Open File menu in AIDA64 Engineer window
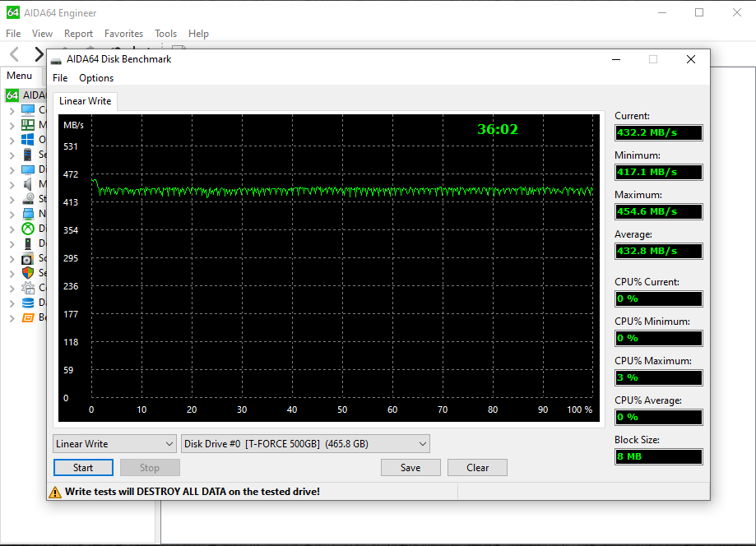Image resolution: width=756 pixels, height=546 pixels. pyautogui.click(x=13, y=33)
